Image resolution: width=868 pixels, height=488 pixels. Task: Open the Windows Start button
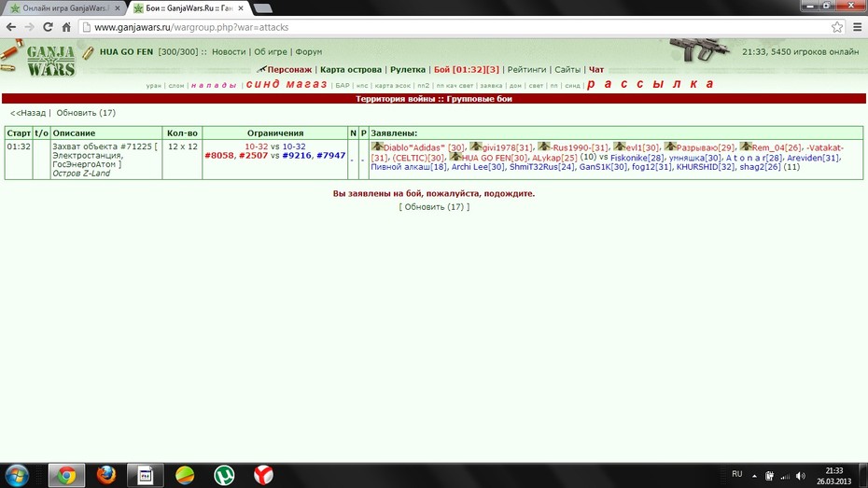17,475
